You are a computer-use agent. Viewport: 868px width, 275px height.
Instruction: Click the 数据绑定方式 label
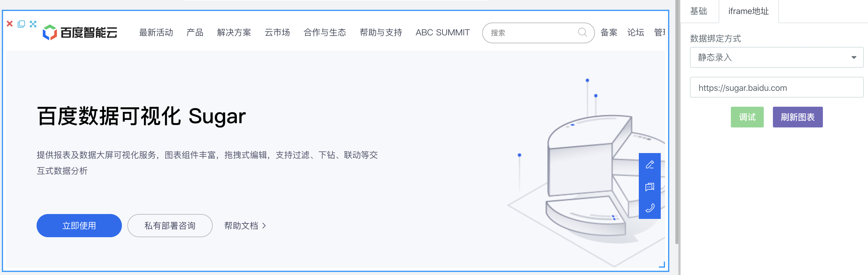point(715,38)
